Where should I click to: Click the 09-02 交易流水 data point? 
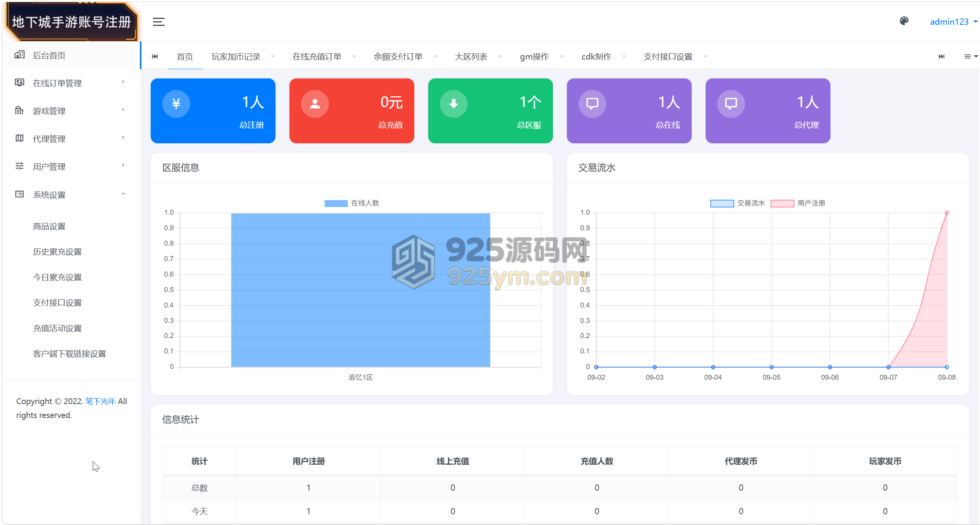(x=596, y=367)
